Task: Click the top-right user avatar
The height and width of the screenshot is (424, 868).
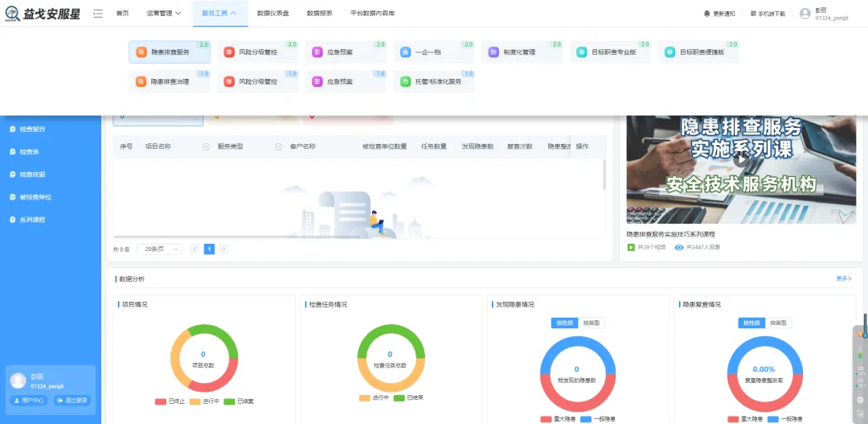Action: tap(805, 14)
